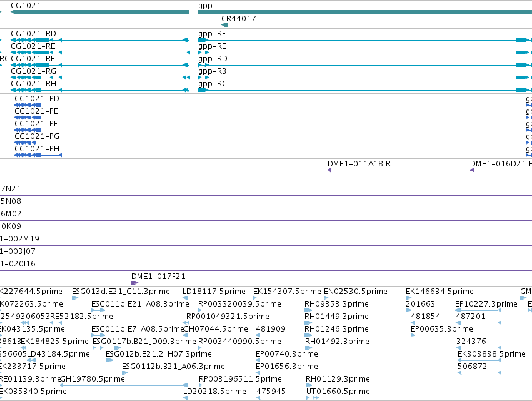Click the RH01129.3prime EST arrow
Viewport: 532px width, 401px height.
(x=309, y=385)
